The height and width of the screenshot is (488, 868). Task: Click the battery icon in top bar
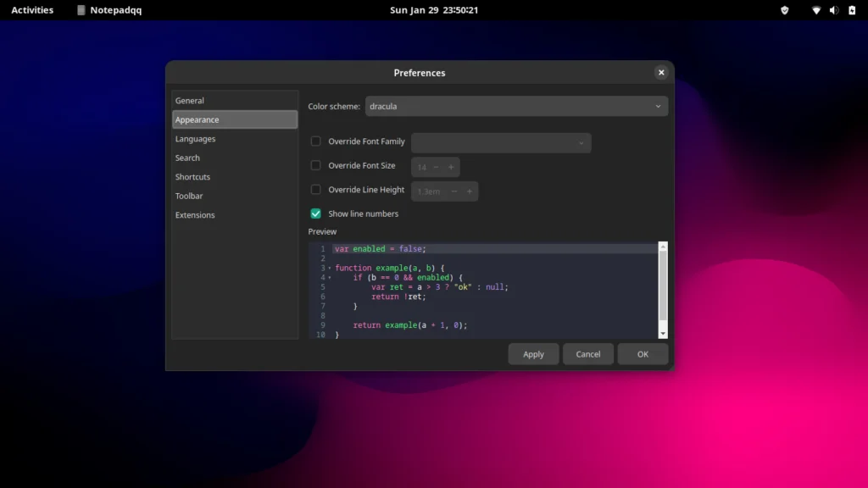[x=852, y=10]
